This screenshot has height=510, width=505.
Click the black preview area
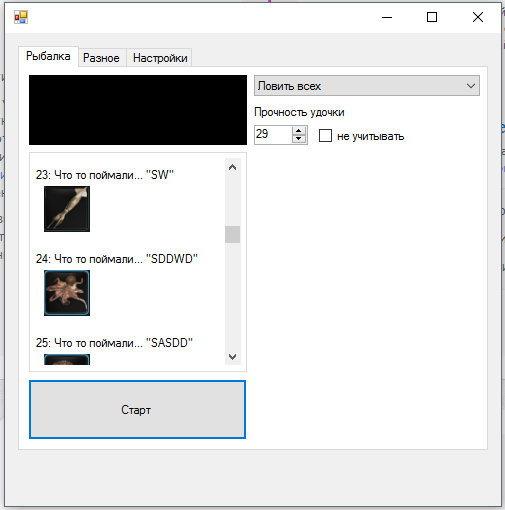click(138, 110)
